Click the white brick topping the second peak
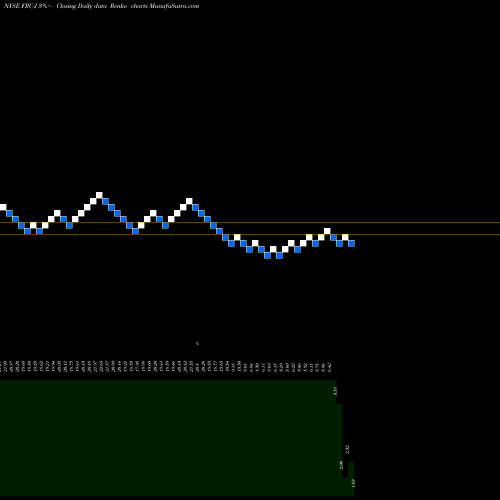Image resolution: width=500 pixels, height=500 pixels. 189,201
